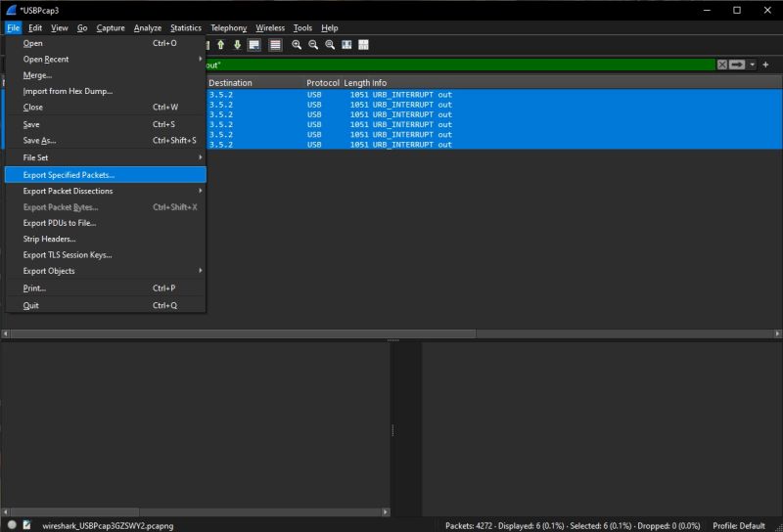The image size is (783, 532).
Task: Click the Destination column header
Action: tap(255, 83)
